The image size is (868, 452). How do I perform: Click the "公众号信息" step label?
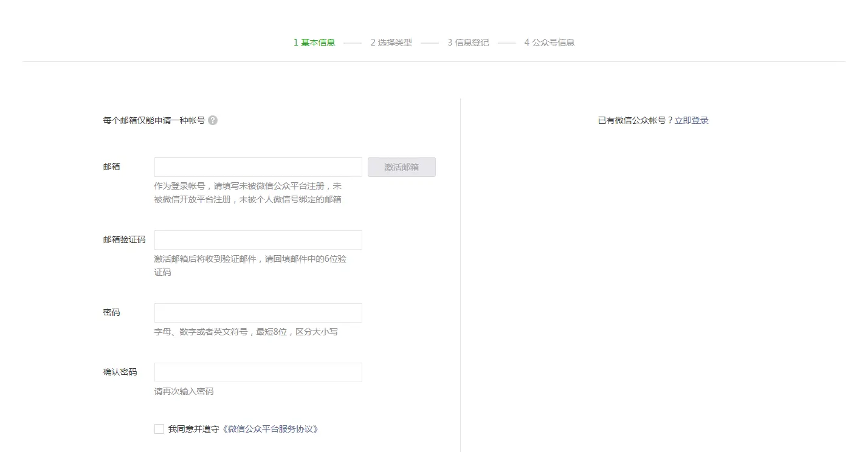(x=554, y=42)
